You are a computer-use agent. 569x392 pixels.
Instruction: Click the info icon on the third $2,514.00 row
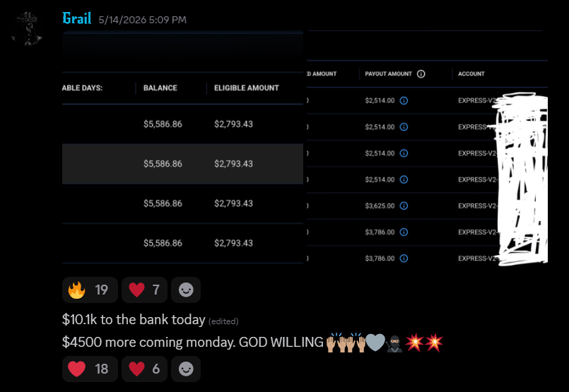404,153
